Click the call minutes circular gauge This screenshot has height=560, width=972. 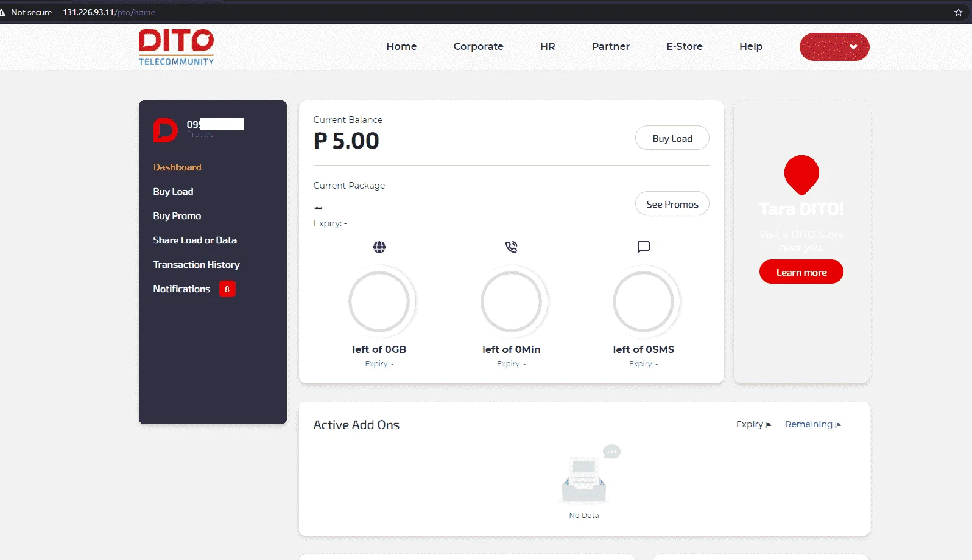[512, 301]
